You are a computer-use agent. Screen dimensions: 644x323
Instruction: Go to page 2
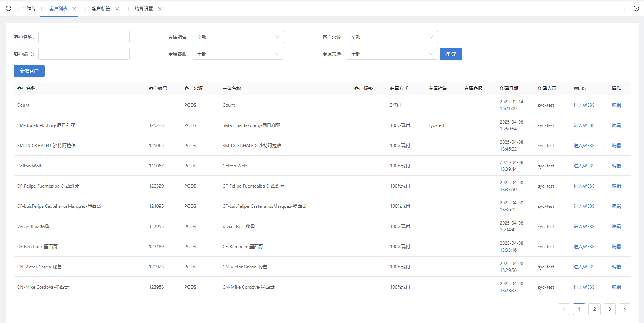(594, 309)
